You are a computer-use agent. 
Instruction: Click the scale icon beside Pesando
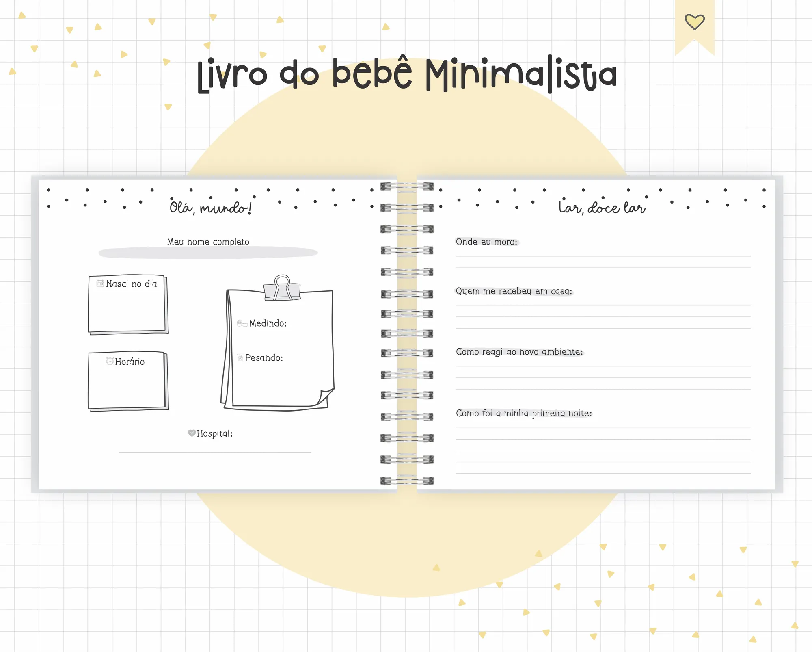click(240, 357)
